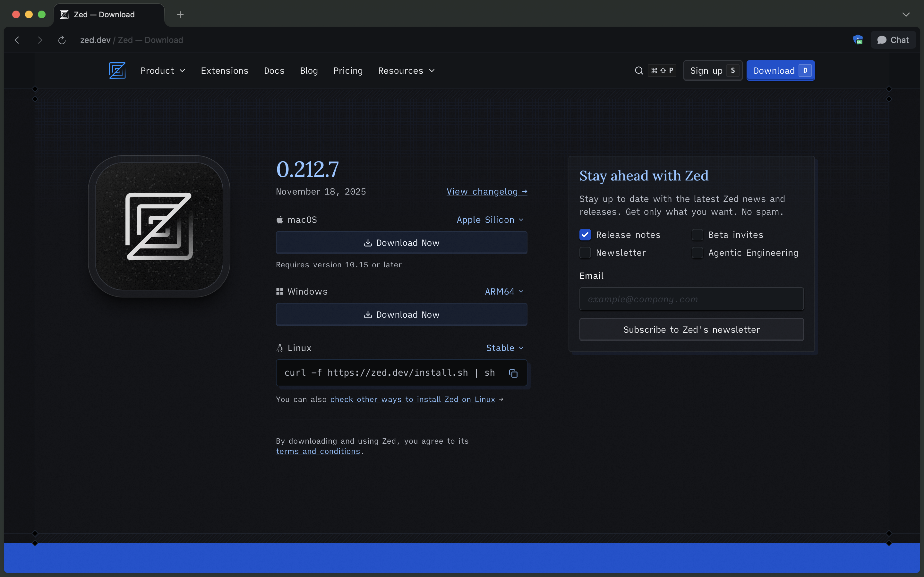The height and width of the screenshot is (577, 924).
Task: Check the Agentic Engineering checkbox
Action: click(697, 253)
